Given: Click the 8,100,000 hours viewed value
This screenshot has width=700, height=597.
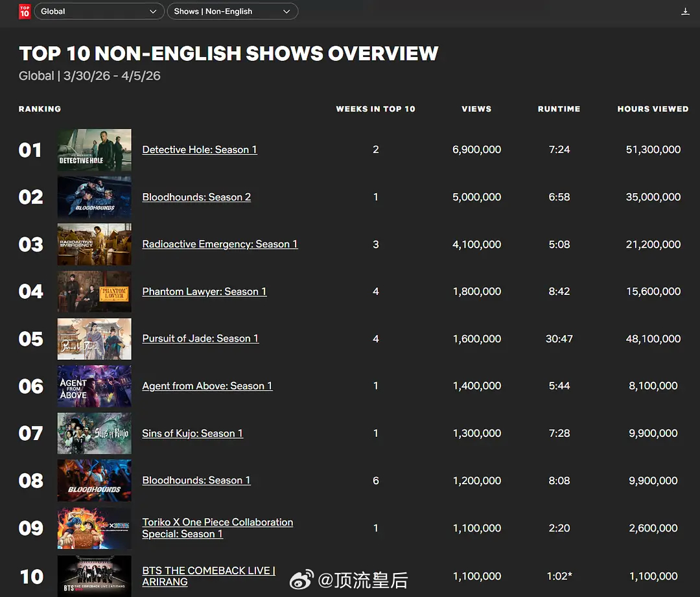Looking at the screenshot, I should click(653, 386).
